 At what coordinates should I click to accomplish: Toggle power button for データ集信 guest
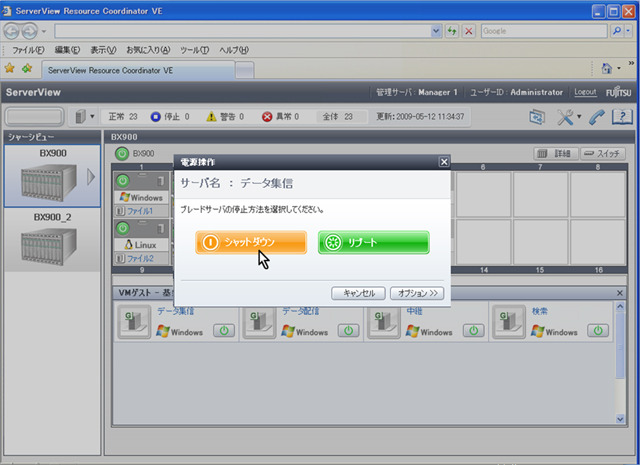coord(224,331)
